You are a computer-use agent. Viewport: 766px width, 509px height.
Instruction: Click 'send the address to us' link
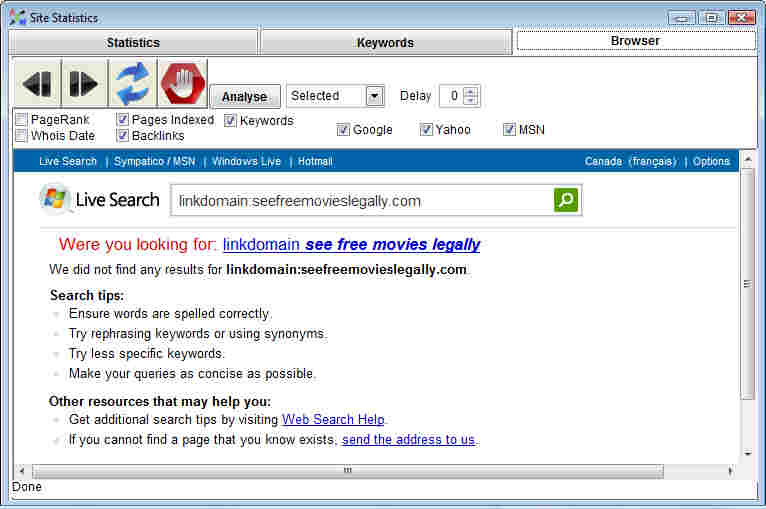pyautogui.click(x=408, y=440)
